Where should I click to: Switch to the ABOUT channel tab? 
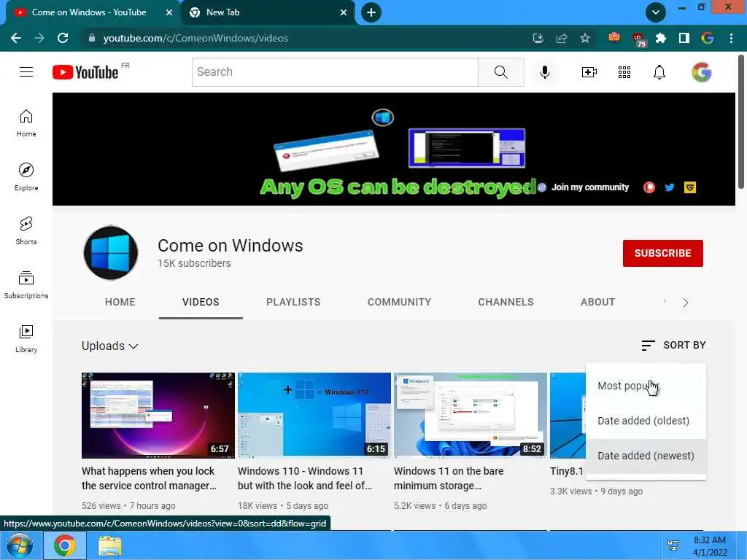[598, 302]
